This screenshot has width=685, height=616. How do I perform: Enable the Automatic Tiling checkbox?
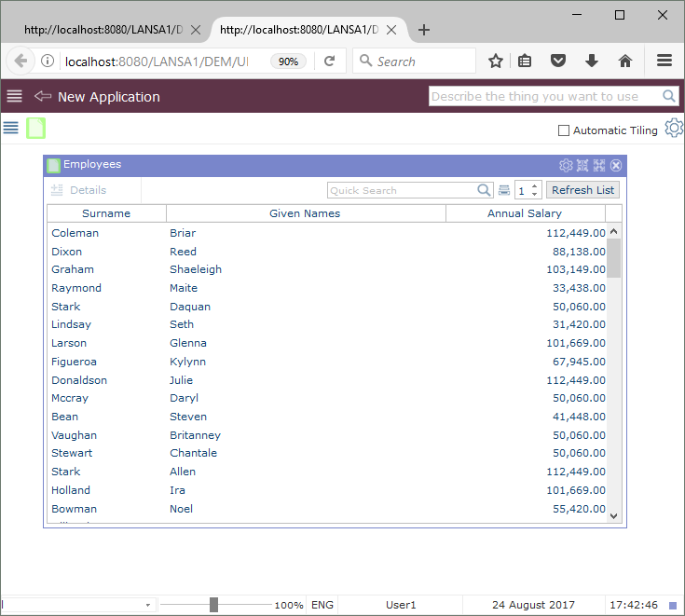(x=564, y=130)
